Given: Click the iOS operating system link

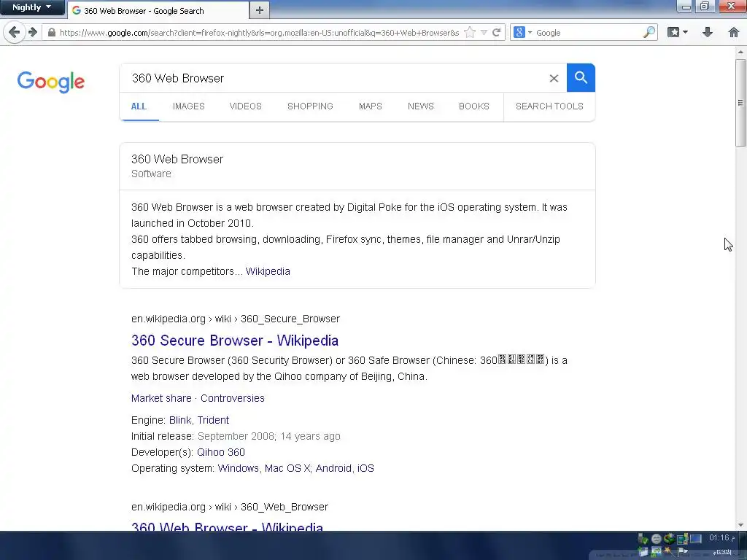Looking at the screenshot, I should point(365,468).
